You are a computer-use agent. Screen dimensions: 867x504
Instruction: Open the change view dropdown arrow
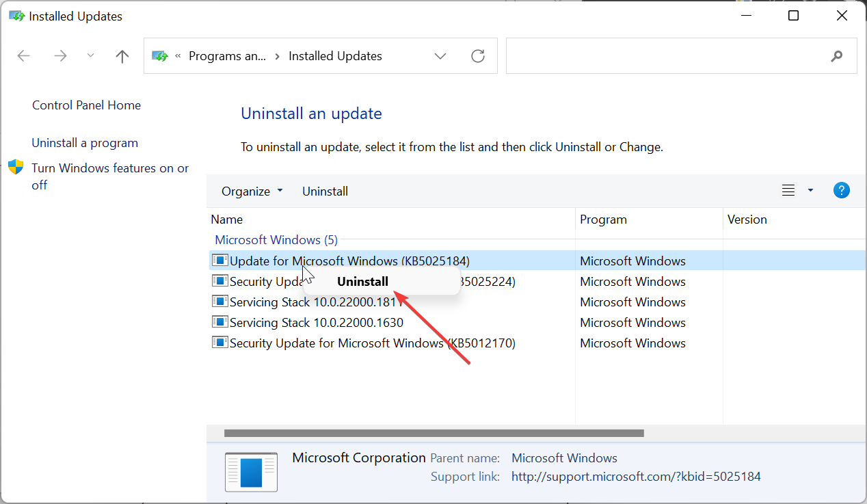[810, 190]
